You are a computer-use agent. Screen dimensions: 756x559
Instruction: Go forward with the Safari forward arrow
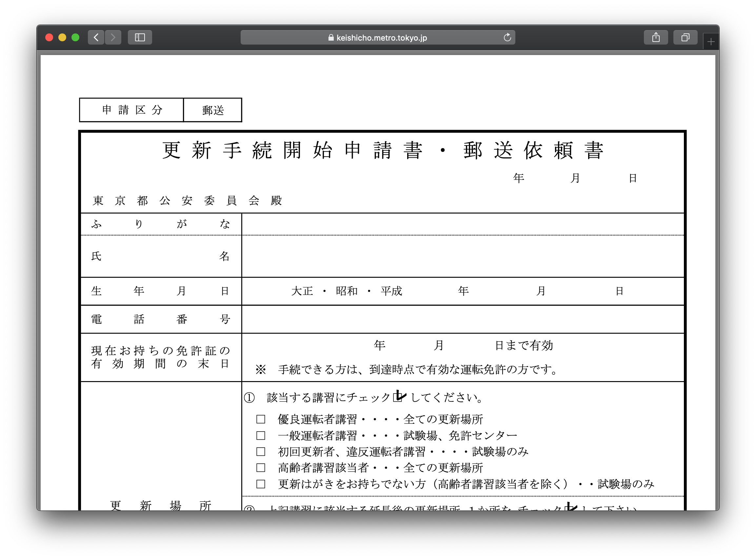113,37
